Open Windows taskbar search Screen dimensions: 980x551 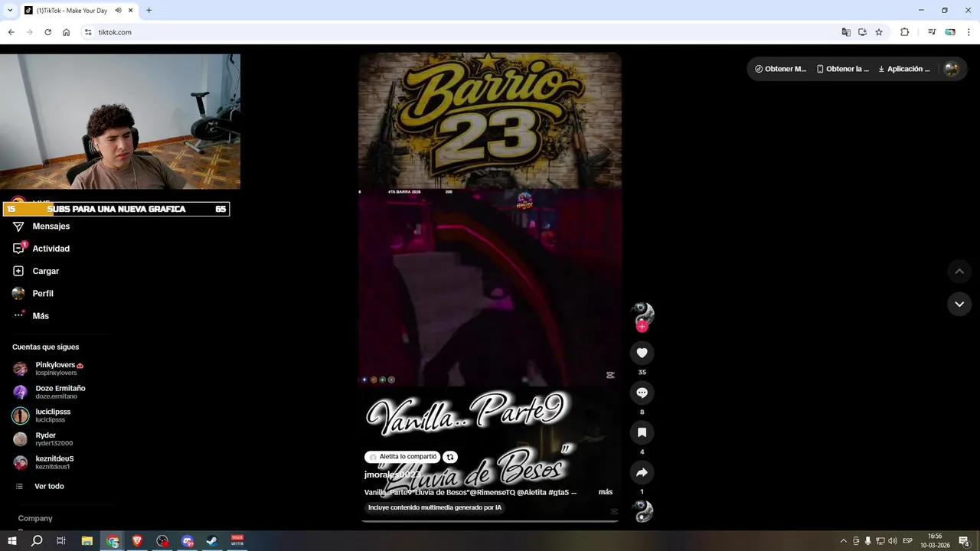(x=37, y=541)
